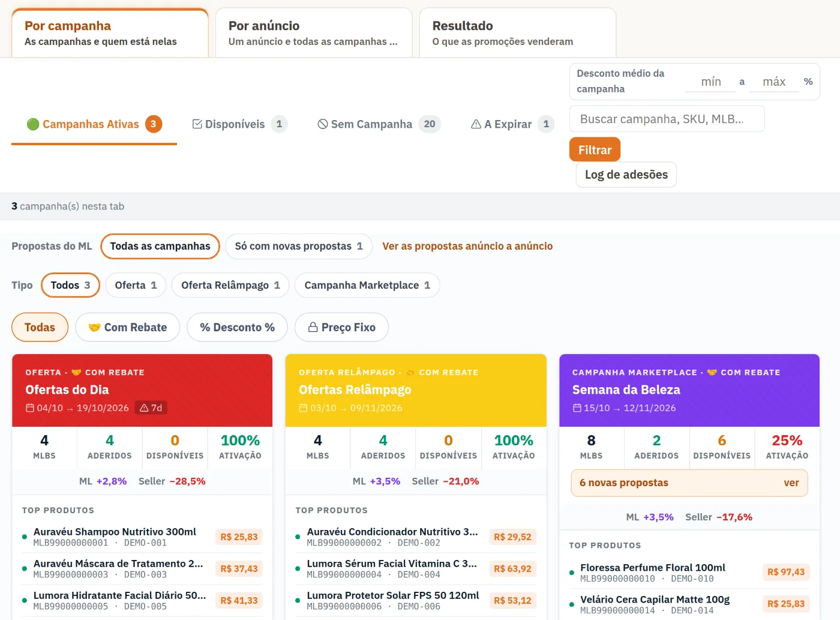Click the handshake icon on Com Rebate chip
The image size is (840, 620).
94,327
